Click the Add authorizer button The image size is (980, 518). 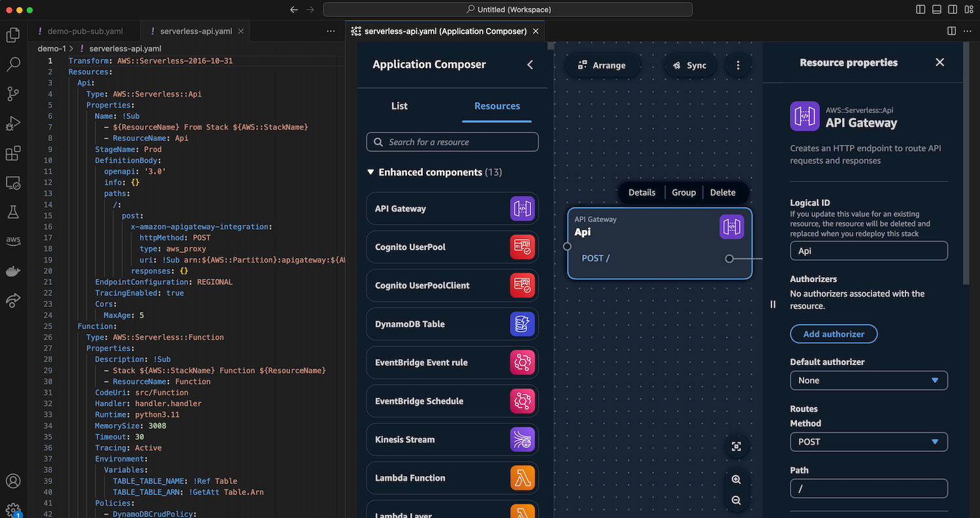[833, 334]
